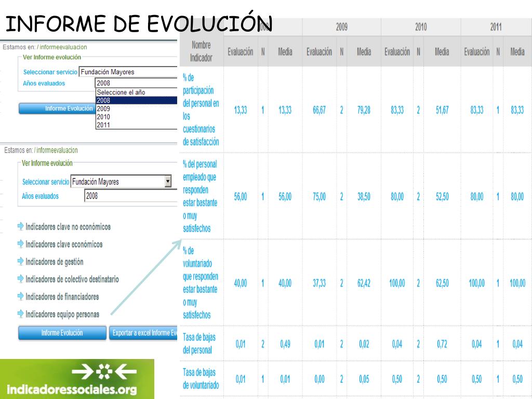Click the 51,67 media value
The width and height of the screenshot is (532, 399).
442,110
